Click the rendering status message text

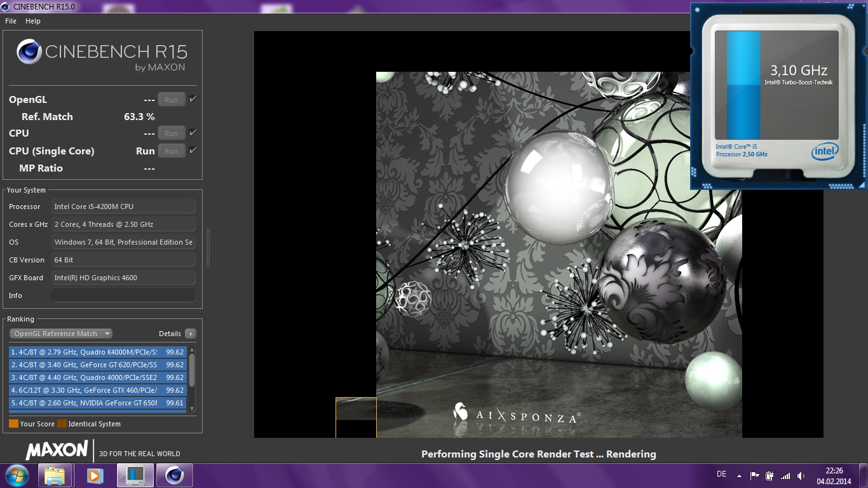pos(539,454)
